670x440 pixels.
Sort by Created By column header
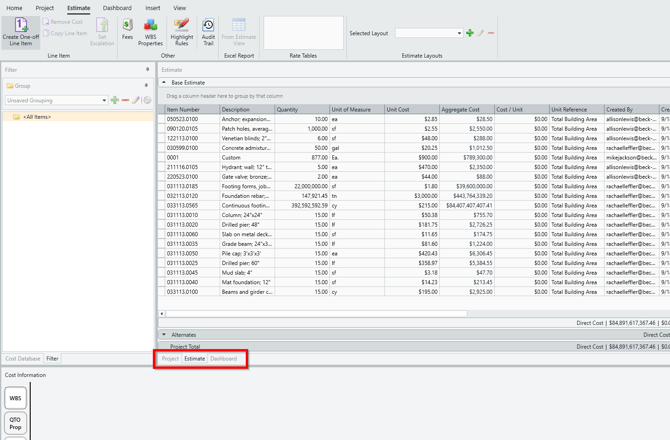click(632, 109)
